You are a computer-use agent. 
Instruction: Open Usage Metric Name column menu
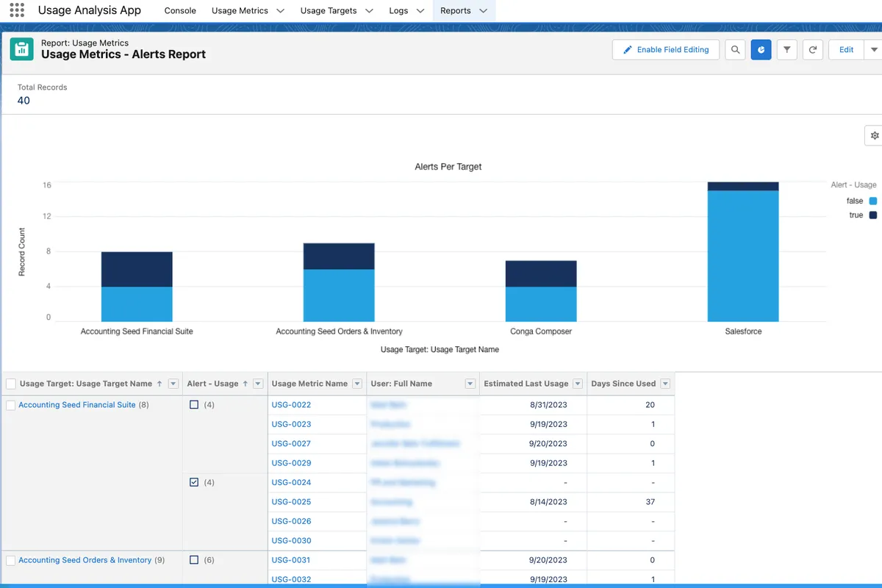coord(357,384)
